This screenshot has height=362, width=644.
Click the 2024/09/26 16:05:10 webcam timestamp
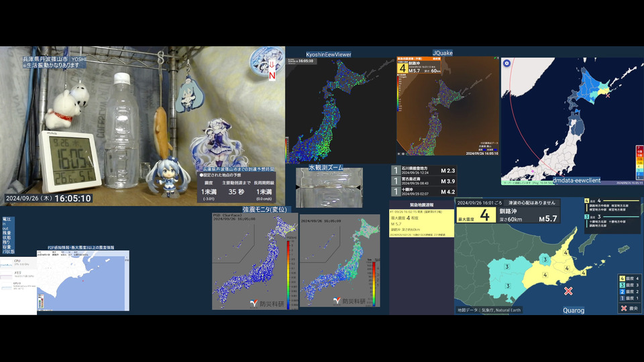pos(48,198)
